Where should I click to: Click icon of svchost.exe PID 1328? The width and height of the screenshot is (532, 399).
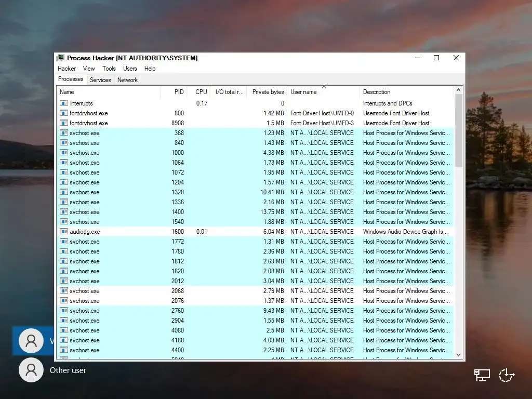pyautogui.click(x=64, y=192)
